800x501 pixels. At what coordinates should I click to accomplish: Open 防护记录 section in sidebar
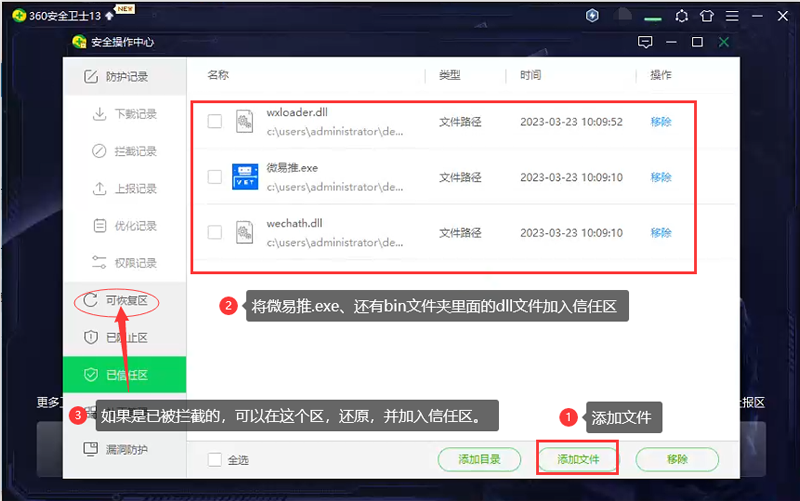124,77
